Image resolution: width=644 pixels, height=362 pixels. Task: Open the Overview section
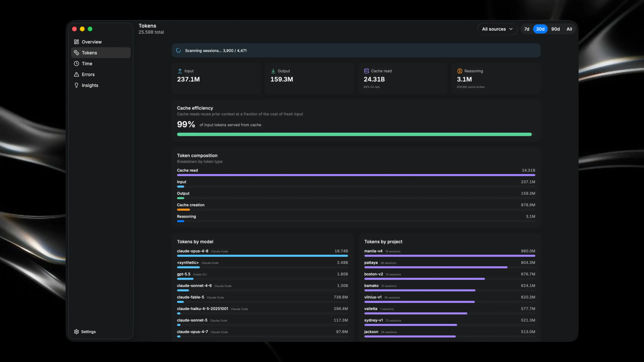(101, 42)
